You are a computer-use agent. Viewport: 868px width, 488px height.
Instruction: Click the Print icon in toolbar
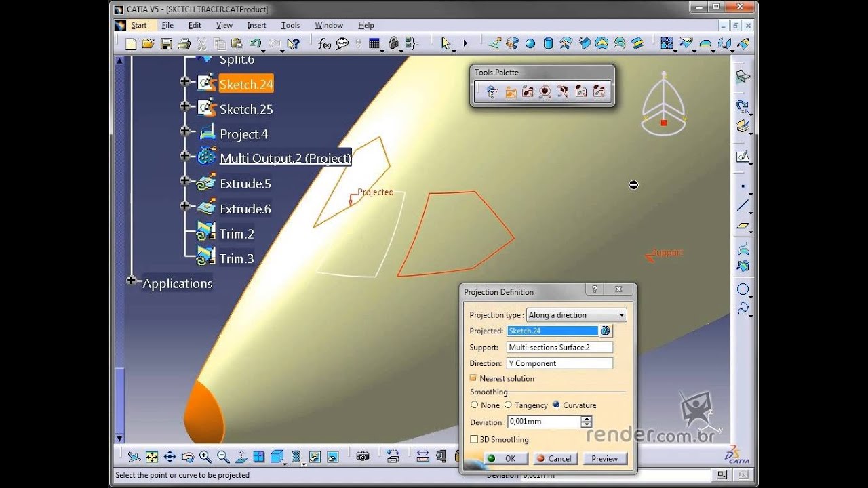coord(183,44)
